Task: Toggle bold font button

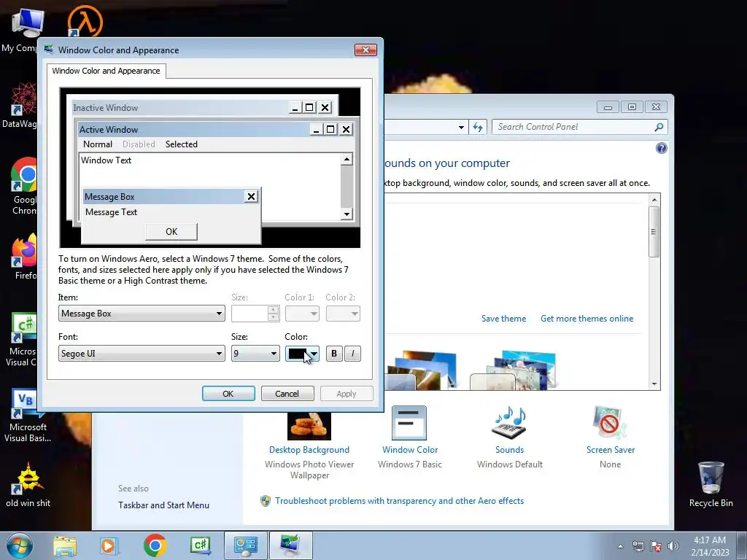Action: point(334,354)
